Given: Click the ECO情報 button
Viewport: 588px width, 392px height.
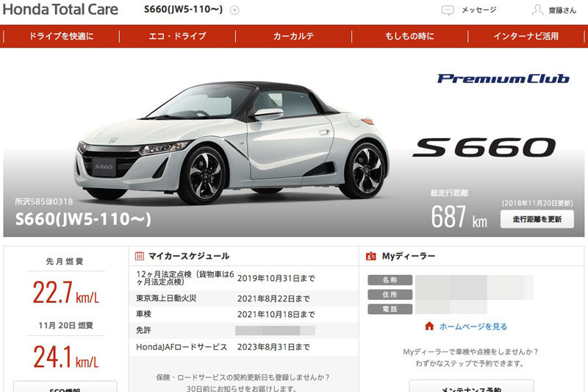Looking at the screenshot, I should pyautogui.click(x=65, y=387).
